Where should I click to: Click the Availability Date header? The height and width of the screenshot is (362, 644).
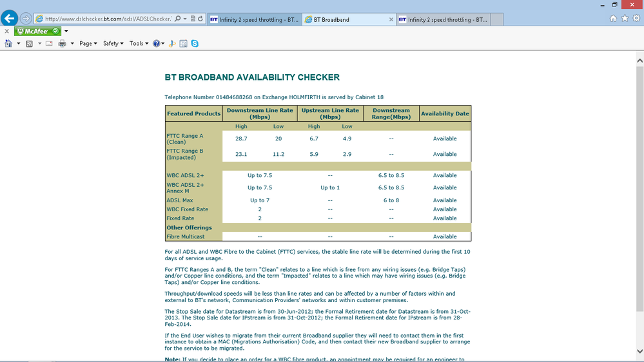point(445,114)
